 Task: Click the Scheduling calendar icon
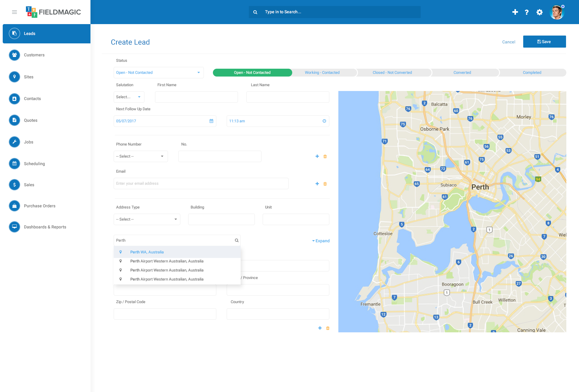point(14,164)
